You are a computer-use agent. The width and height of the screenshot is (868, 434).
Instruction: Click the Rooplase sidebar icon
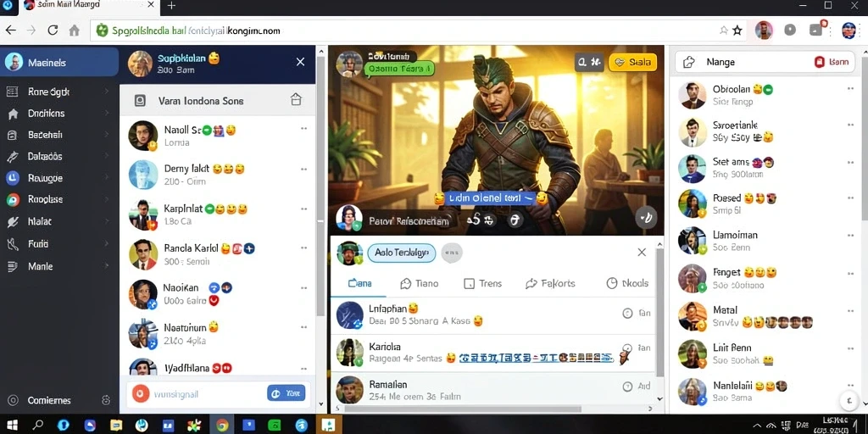coord(12,200)
